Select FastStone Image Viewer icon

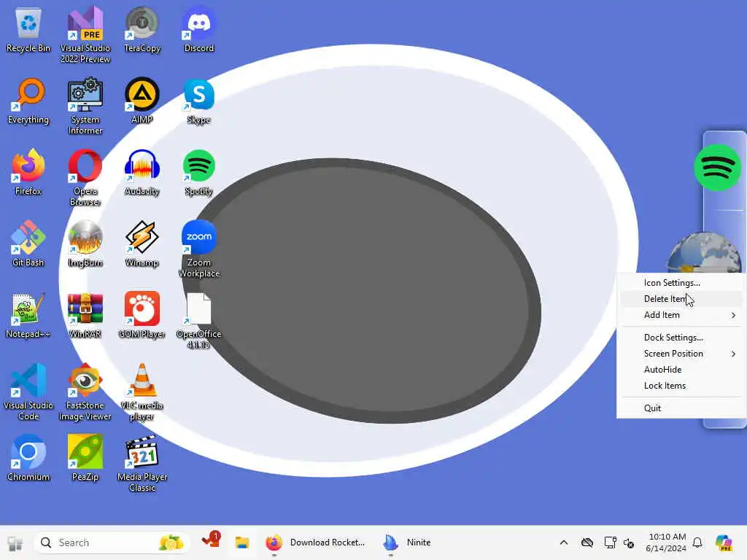coord(85,392)
